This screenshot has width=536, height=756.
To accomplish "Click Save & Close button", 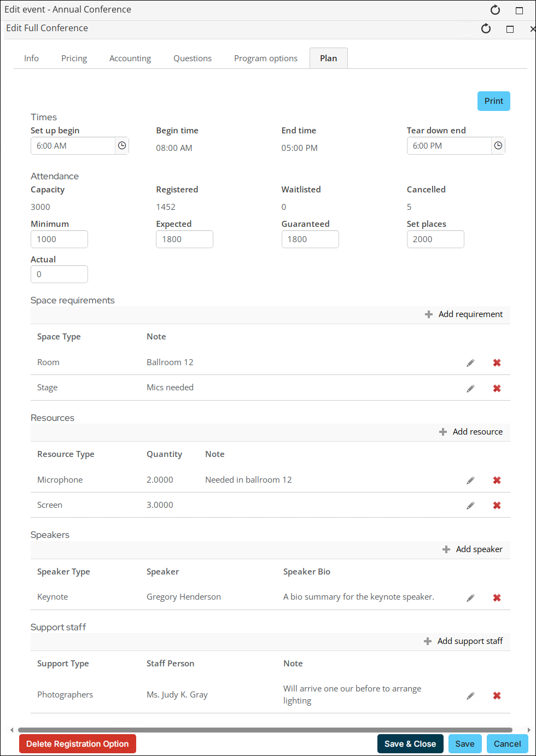I will pyautogui.click(x=410, y=744).
